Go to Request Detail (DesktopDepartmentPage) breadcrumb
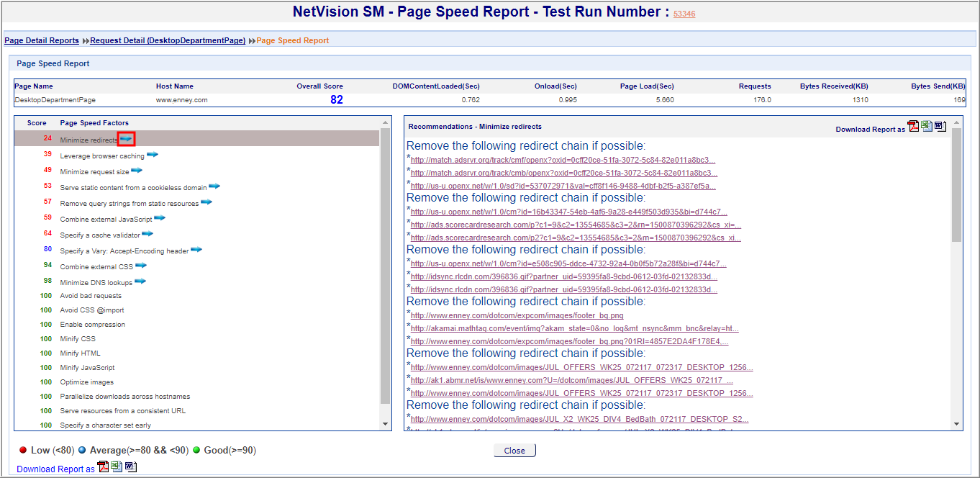980x478 pixels. pos(168,40)
